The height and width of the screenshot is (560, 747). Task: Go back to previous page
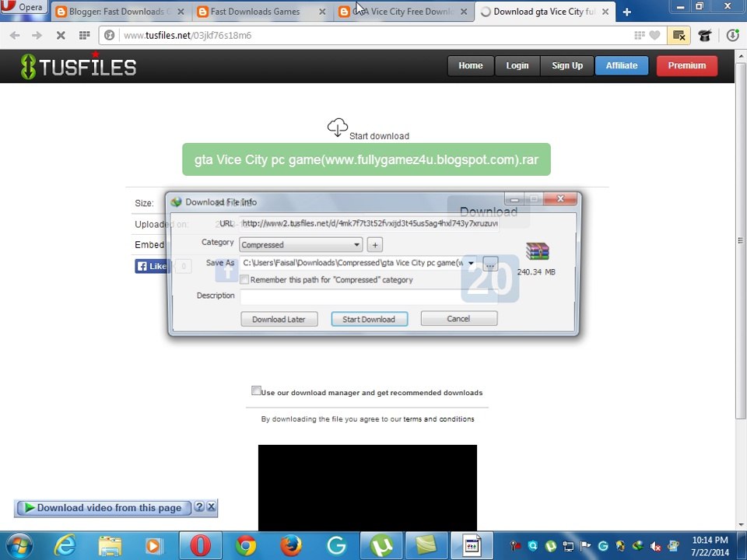15,35
